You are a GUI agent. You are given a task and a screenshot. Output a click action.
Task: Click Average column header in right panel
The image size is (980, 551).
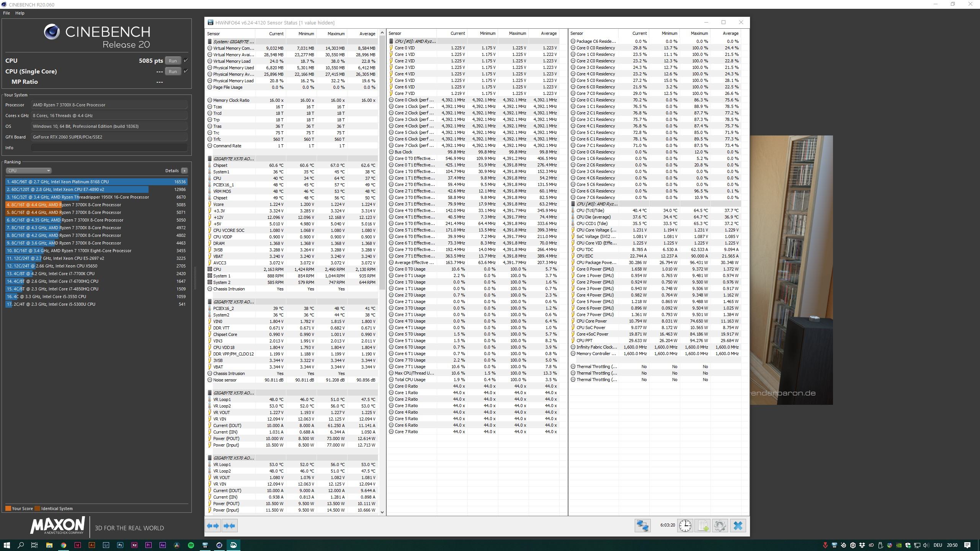pyautogui.click(x=726, y=33)
